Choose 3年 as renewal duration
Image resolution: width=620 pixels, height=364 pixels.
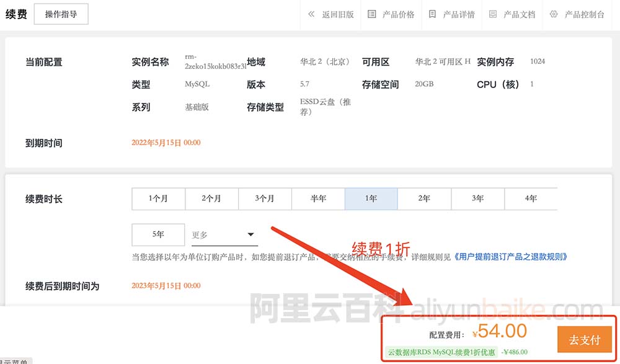[477, 199]
